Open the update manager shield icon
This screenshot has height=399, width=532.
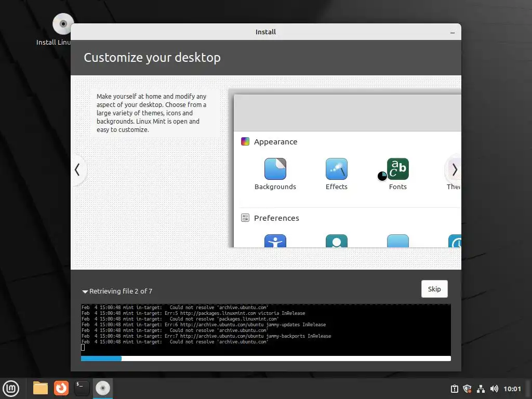(468, 389)
